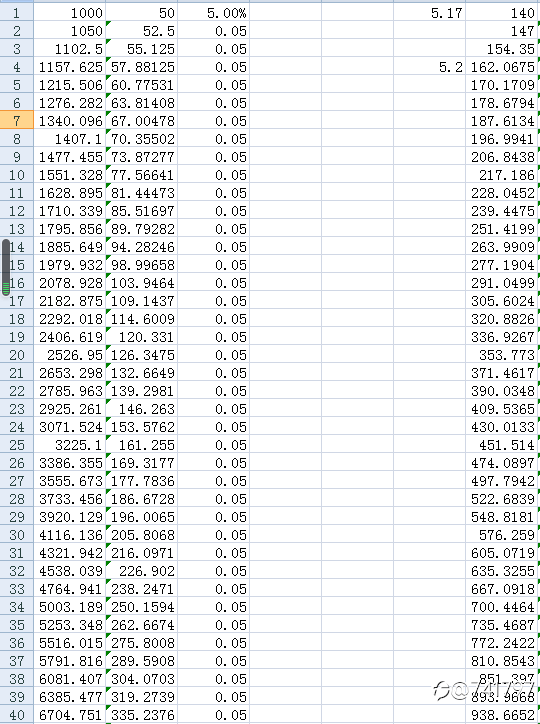Select cell 1157.625
Screen dimensions: 540x724
coord(70,66)
